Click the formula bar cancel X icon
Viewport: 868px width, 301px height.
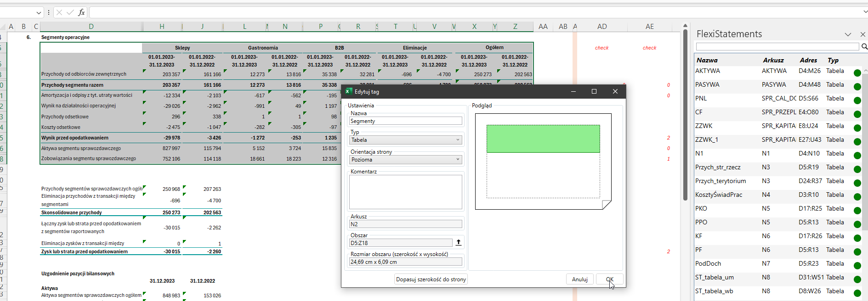click(x=59, y=12)
